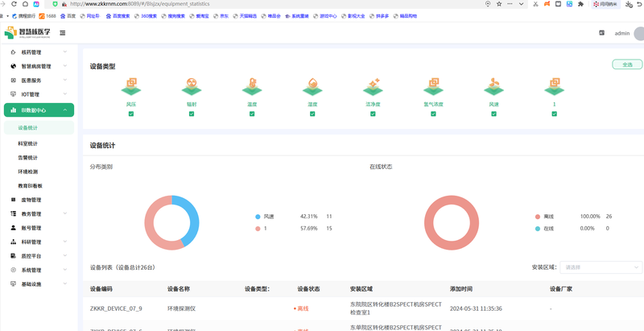Click the 温度 thermometer device icon

click(252, 87)
